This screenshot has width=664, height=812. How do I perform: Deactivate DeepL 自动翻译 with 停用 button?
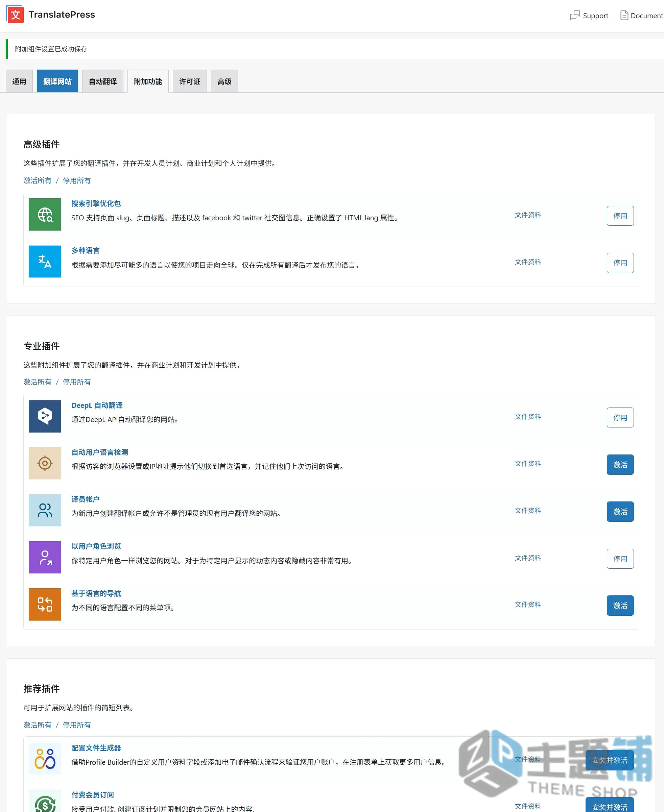coord(620,418)
